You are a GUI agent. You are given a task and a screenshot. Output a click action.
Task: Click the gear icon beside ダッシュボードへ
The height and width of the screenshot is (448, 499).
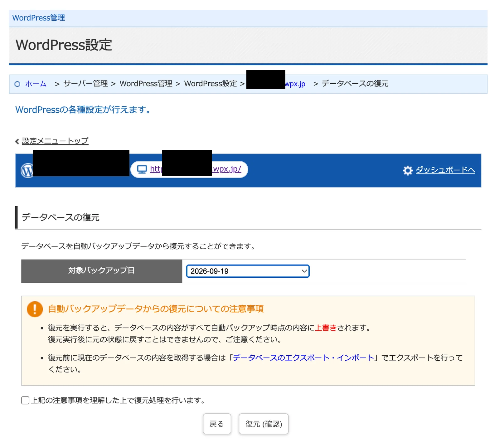click(408, 170)
